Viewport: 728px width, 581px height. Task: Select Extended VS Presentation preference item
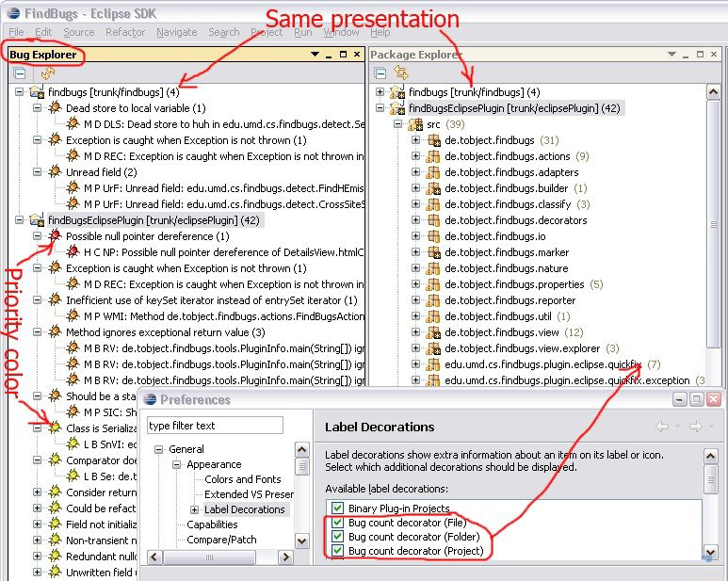click(249, 494)
